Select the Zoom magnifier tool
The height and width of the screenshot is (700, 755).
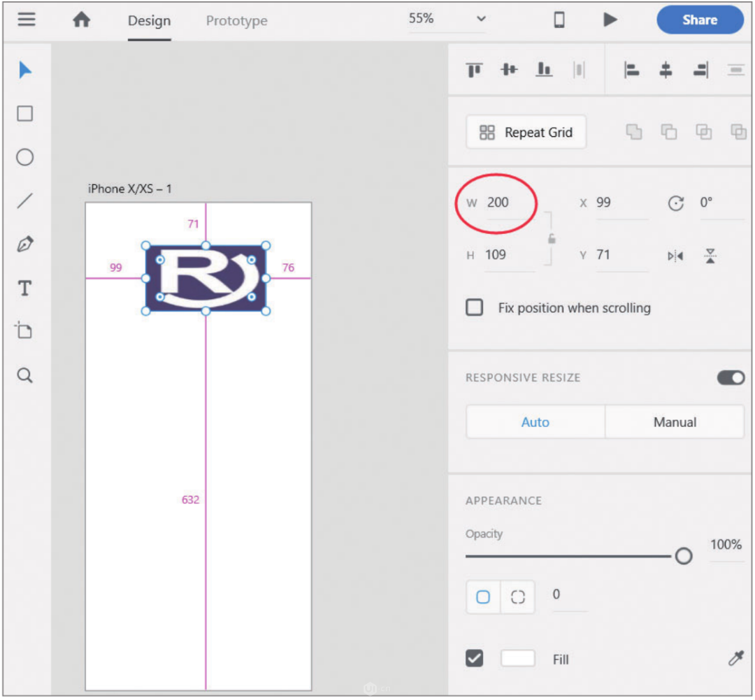point(25,376)
